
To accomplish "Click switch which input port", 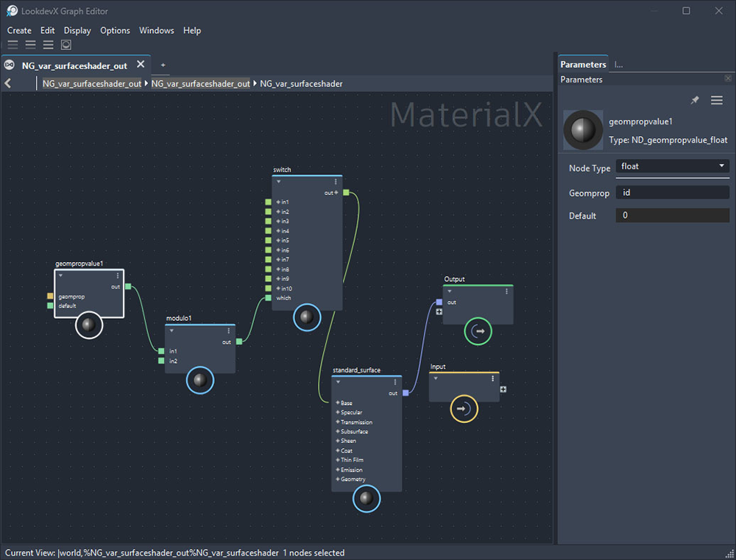I will coord(269,298).
